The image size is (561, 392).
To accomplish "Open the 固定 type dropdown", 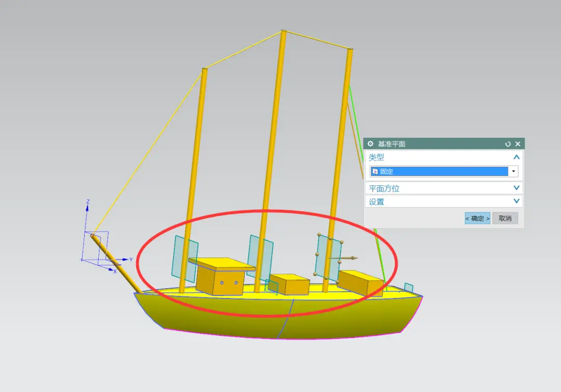I will pos(513,171).
